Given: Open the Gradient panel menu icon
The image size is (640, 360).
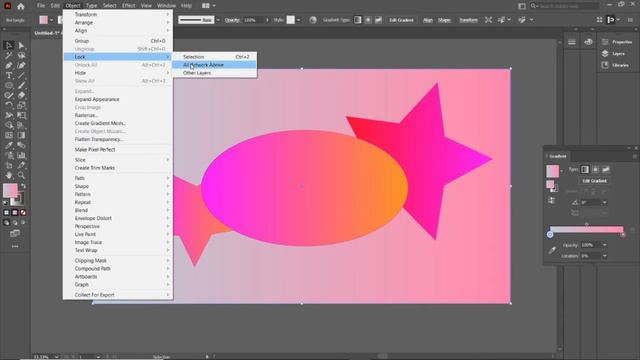Looking at the screenshot, I should [x=635, y=156].
